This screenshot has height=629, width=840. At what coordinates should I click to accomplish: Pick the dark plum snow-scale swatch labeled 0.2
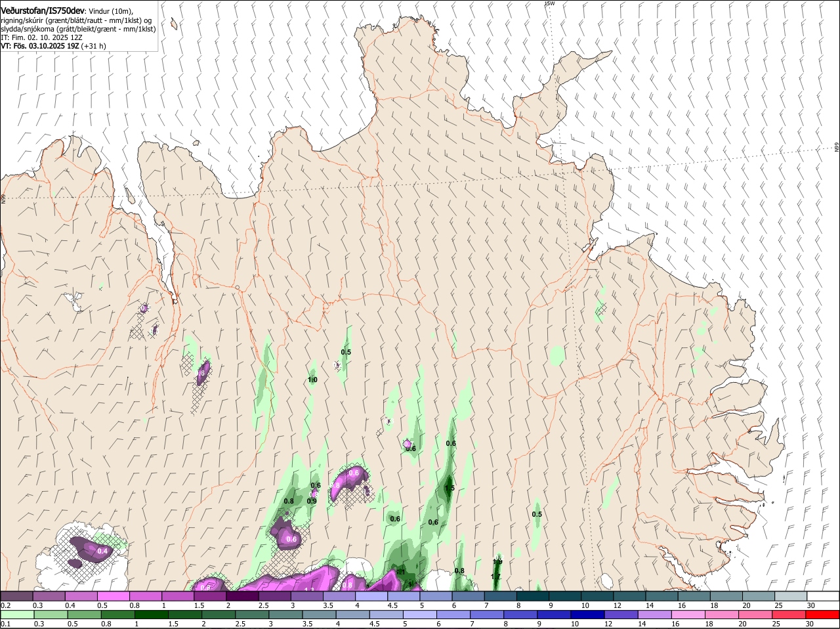click(x=17, y=596)
